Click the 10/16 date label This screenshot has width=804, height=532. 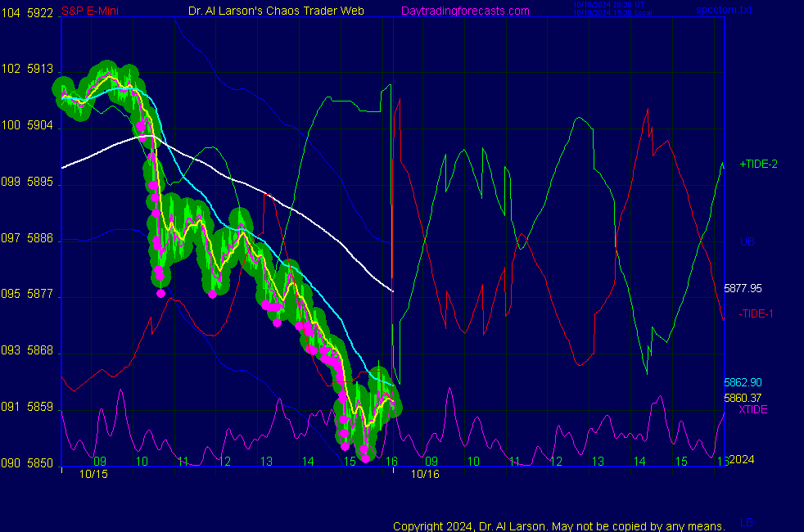click(x=425, y=474)
